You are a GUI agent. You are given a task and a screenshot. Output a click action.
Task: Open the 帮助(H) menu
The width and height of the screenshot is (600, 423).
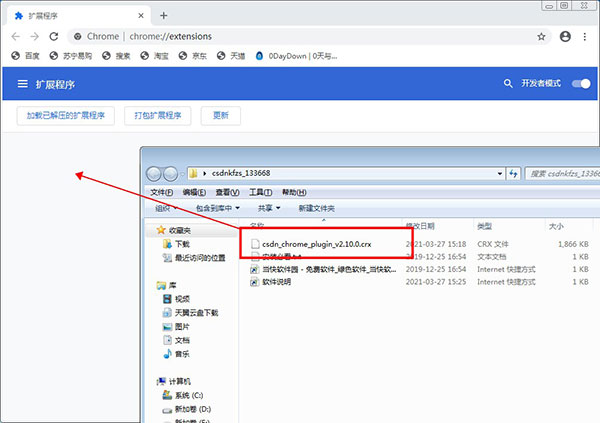294,192
